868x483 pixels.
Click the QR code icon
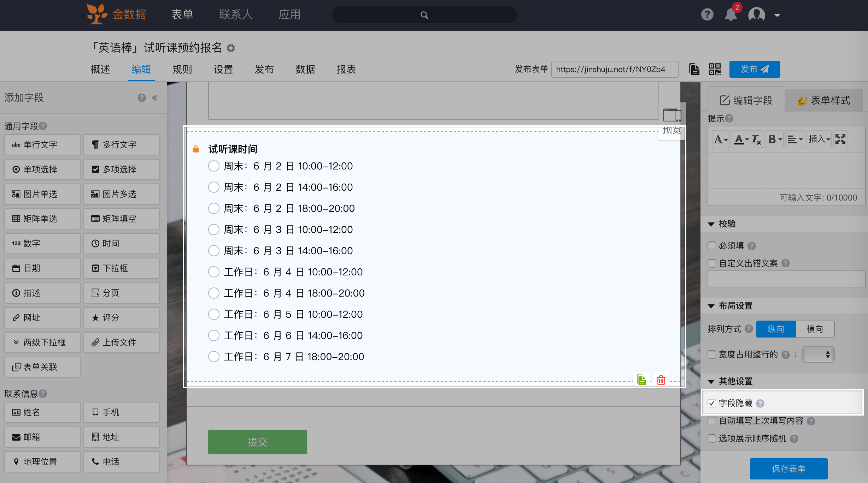(x=715, y=69)
